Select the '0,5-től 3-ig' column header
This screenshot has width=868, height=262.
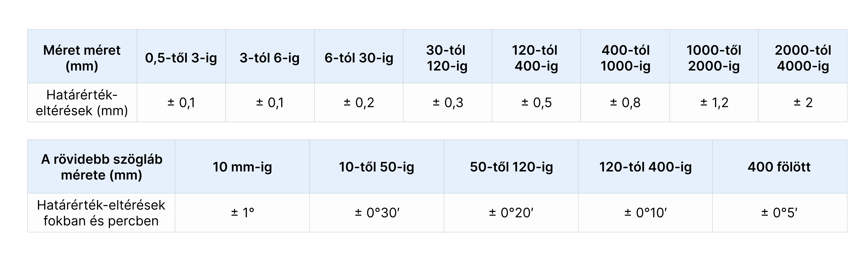tap(181, 56)
